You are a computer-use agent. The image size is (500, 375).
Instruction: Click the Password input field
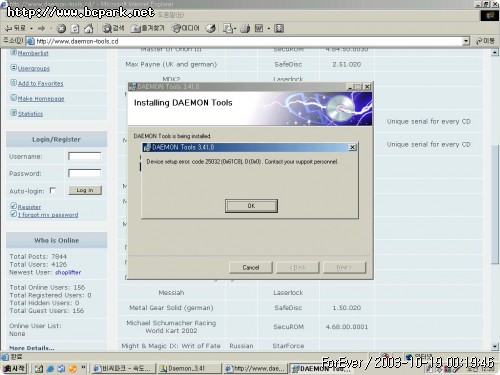coord(84,173)
